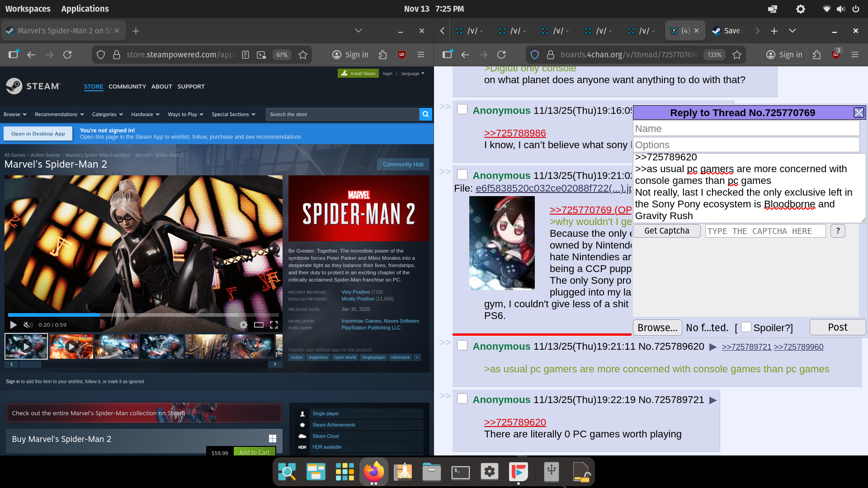This screenshot has width=868, height=488.
Task: Open Firefox from the dock
Action: [x=373, y=472]
